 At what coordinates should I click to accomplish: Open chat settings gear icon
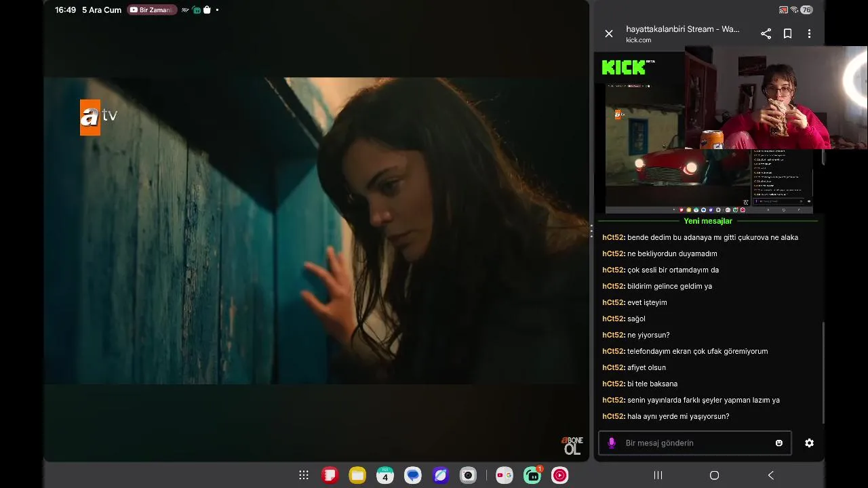pyautogui.click(x=809, y=443)
